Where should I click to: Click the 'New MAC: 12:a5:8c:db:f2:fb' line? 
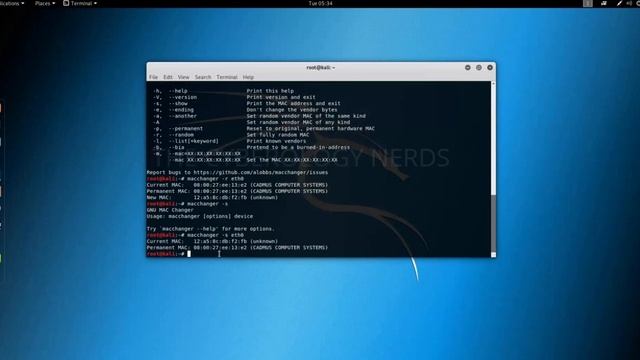point(212,198)
